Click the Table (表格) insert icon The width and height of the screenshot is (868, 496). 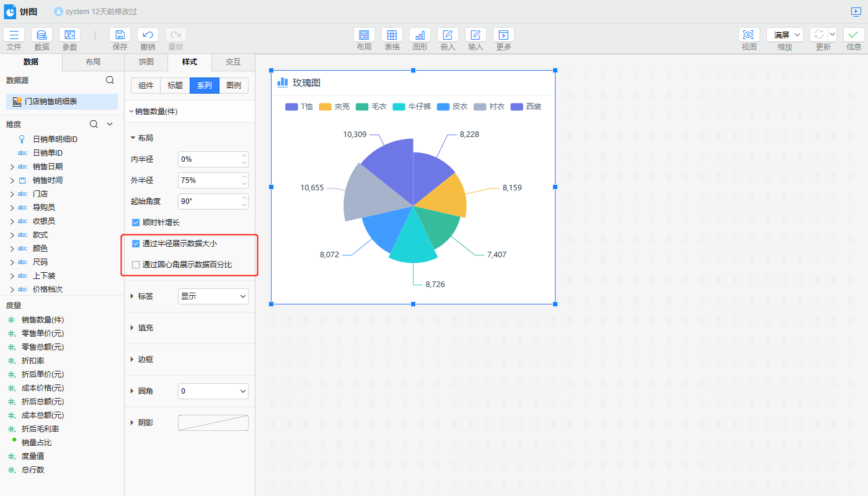tap(392, 35)
